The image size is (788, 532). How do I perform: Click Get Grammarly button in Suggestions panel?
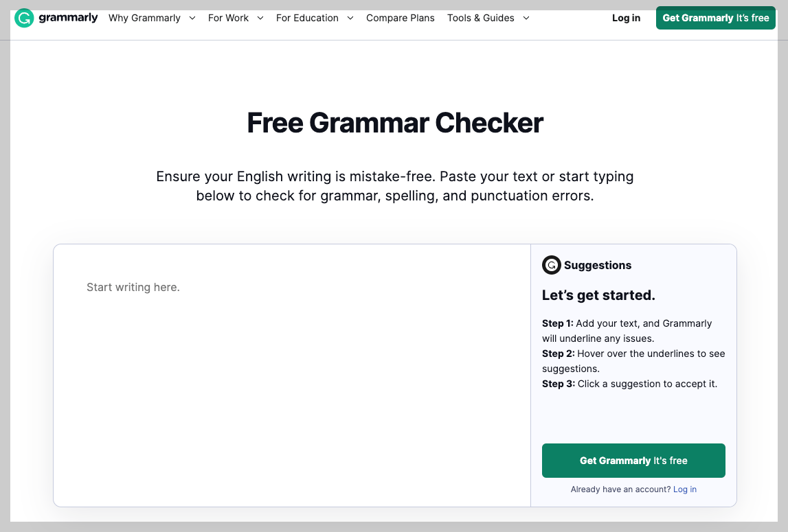coord(633,461)
